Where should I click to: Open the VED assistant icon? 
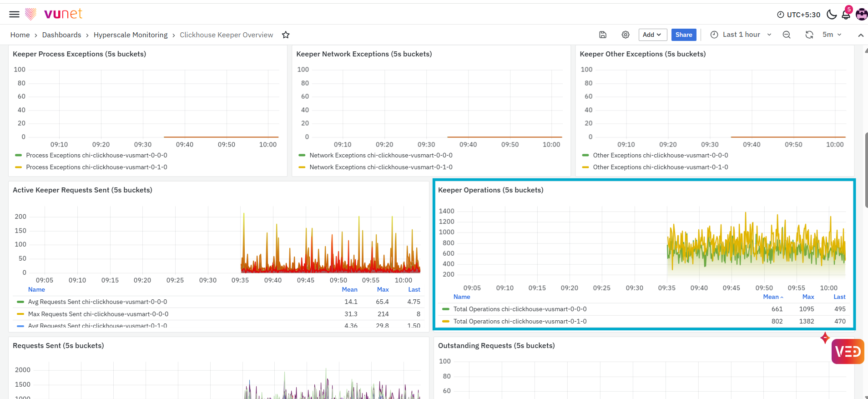coord(848,351)
